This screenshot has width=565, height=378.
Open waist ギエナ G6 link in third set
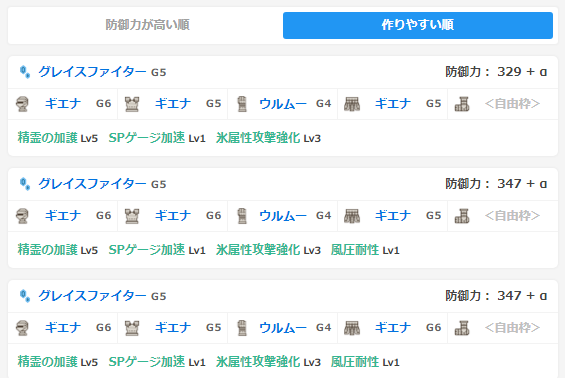click(x=393, y=328)
